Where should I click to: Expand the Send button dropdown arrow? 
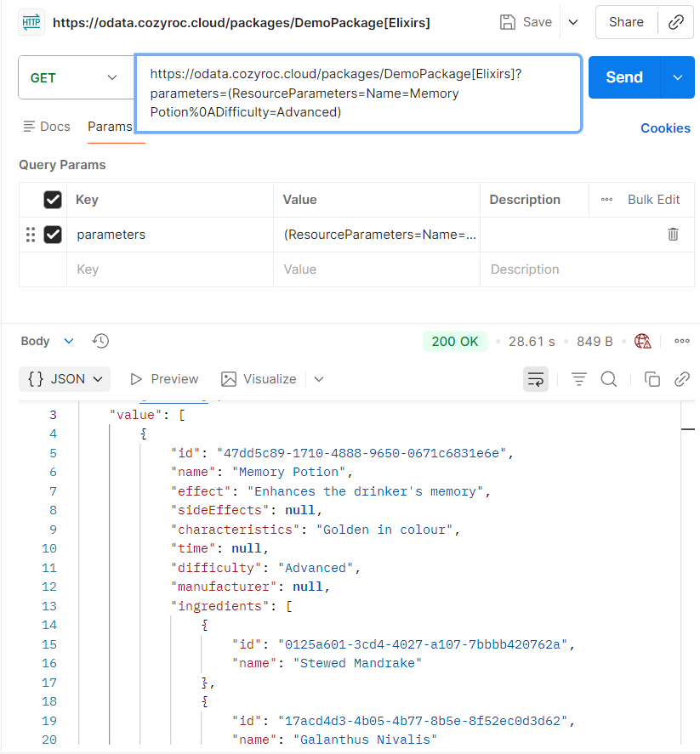pyautogui.click(x=678, y=77)
